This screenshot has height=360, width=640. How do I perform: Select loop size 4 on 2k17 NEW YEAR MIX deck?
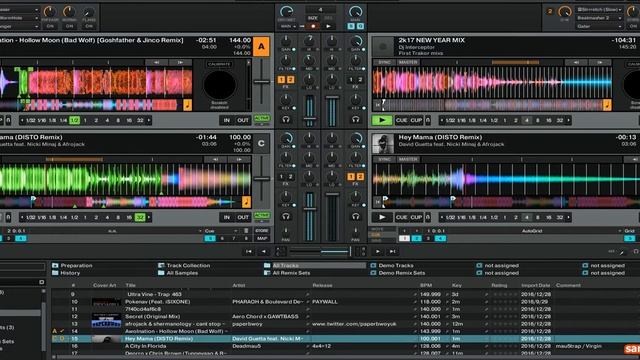pyautogui.click(x=527, y=120)
